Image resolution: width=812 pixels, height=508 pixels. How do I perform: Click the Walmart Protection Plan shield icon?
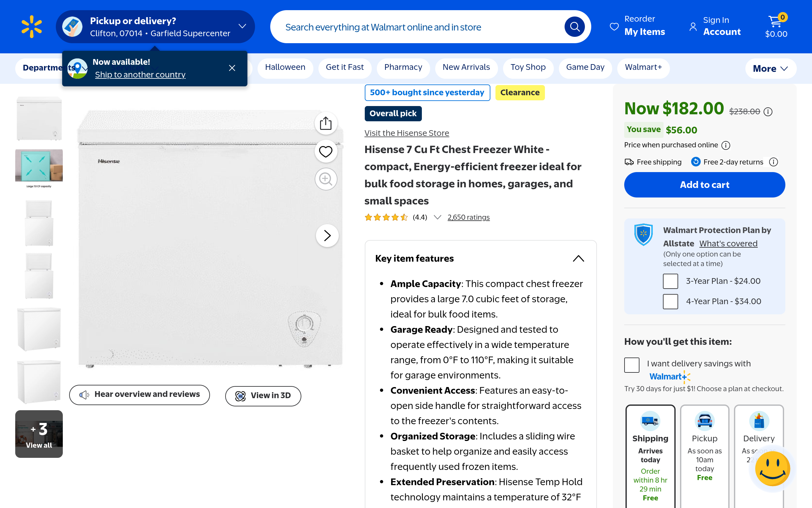[643, 234]
